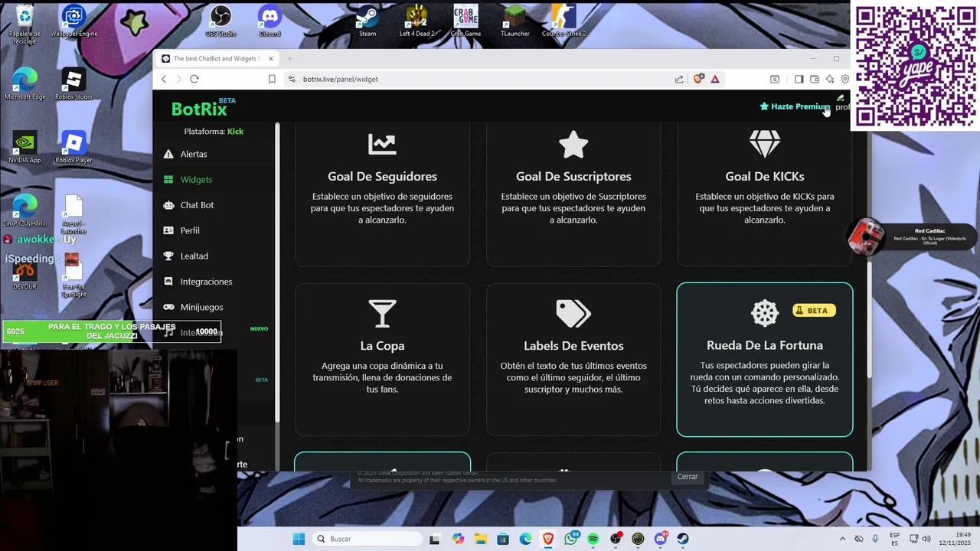Open Discord desktop shortcut

269,21
